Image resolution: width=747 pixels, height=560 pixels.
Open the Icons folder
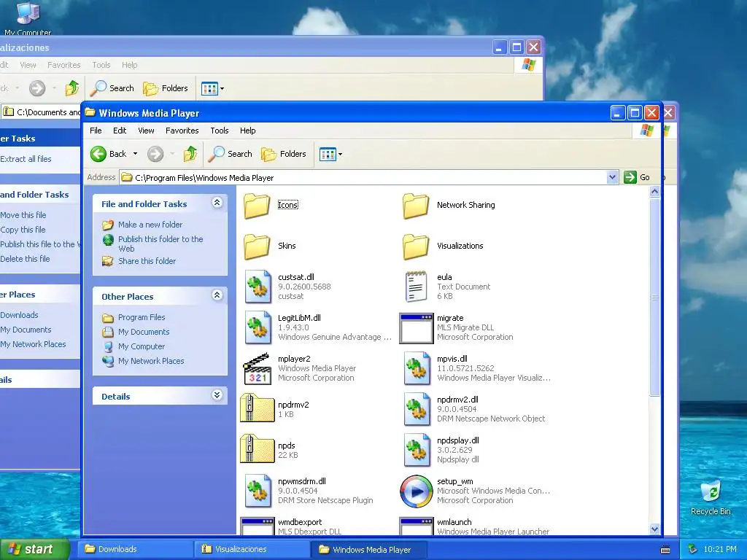coord(258,205)
